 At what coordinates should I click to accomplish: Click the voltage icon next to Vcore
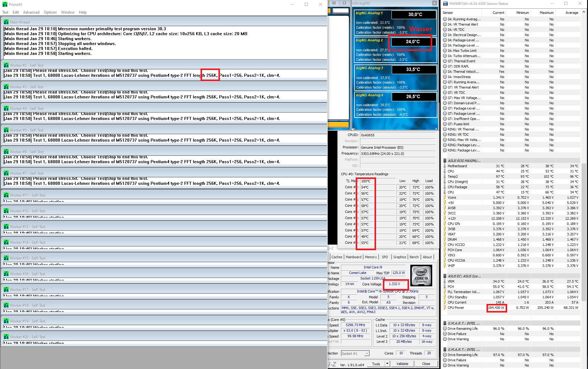[445, 197]
